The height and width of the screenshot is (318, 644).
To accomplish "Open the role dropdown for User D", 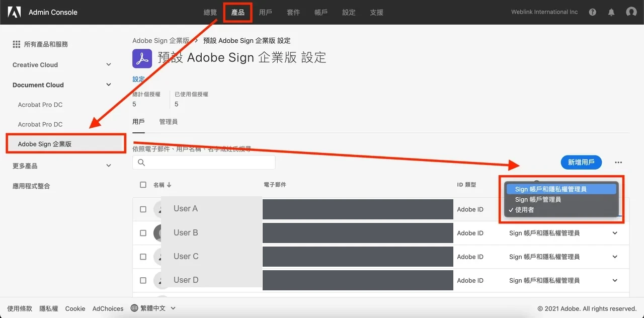I will pyautogui.click(x=615, y=280).
